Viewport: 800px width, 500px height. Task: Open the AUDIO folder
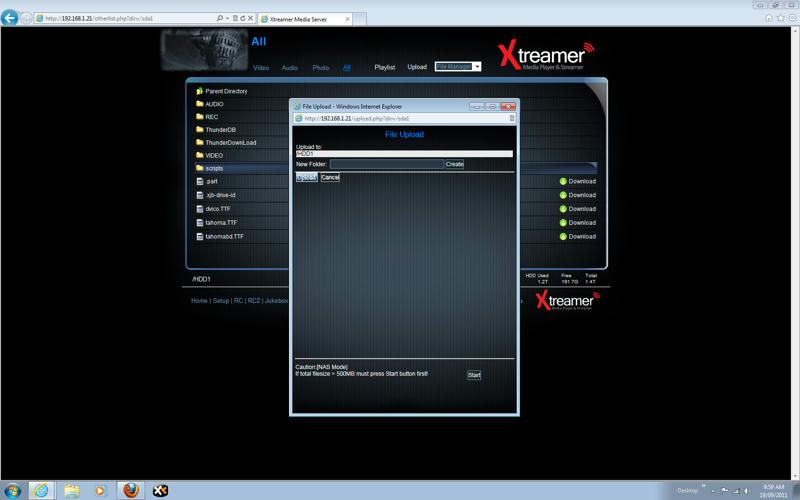coord(214,104)
